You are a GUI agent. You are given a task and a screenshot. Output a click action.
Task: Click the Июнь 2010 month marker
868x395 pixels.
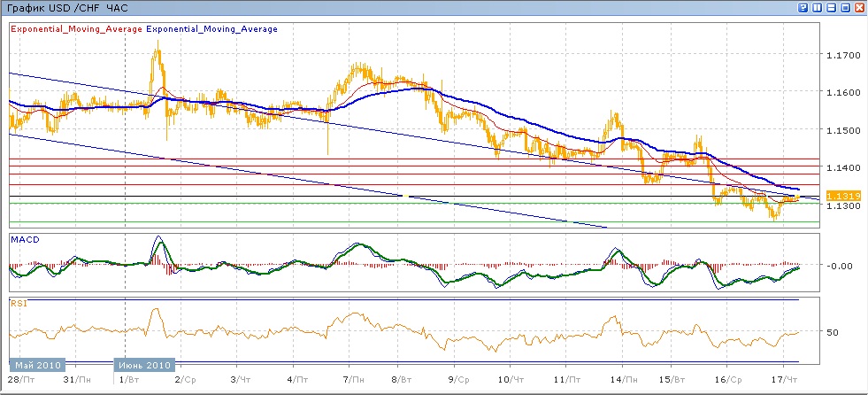point(145,365)
